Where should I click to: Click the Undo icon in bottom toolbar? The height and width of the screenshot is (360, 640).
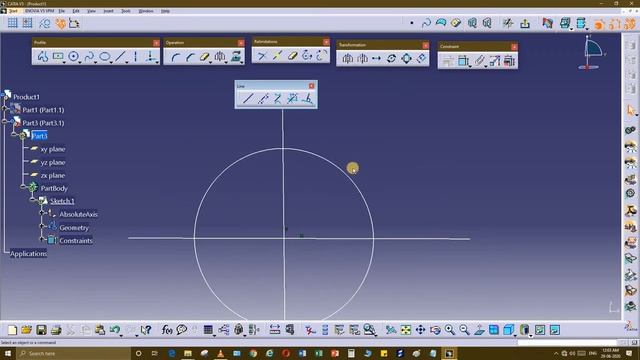coord(115,329)
